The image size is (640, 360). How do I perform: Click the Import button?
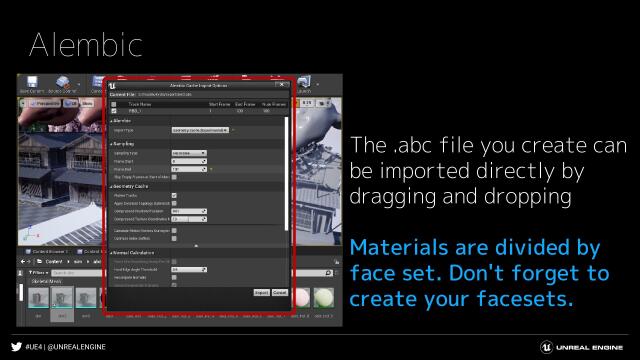point(261,293)
